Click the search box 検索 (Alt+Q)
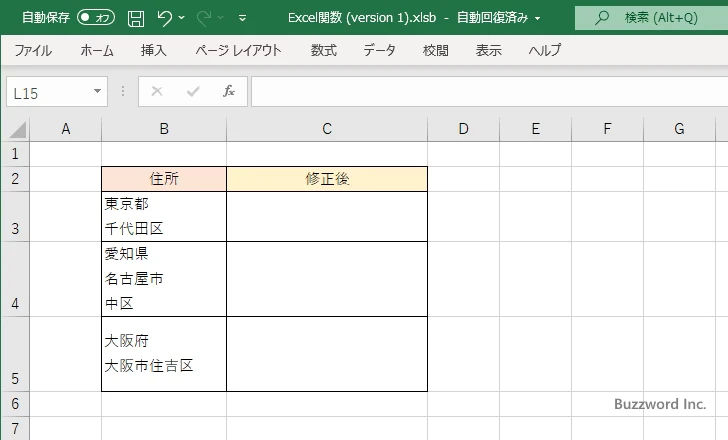This screenshot has height=440, width=728. pyautogui.click(x=651, y=18)
